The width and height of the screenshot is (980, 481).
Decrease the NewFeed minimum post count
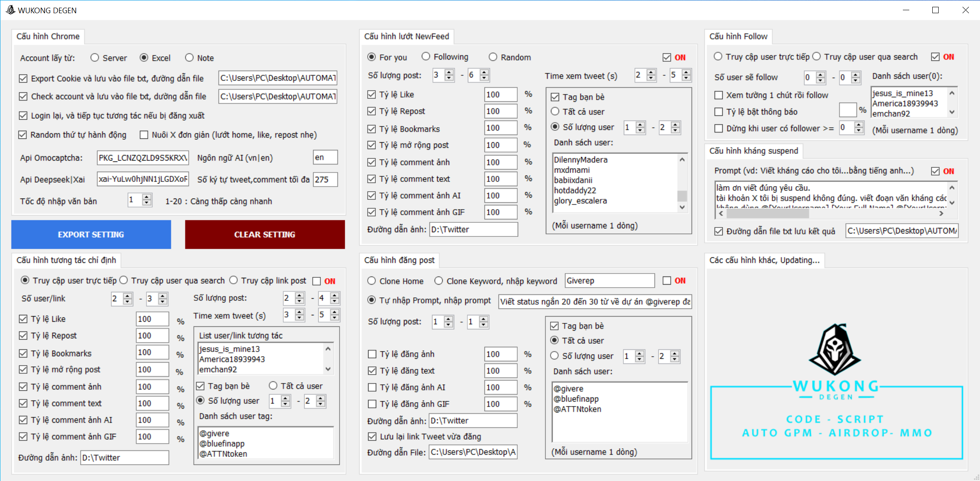(449, 78)
